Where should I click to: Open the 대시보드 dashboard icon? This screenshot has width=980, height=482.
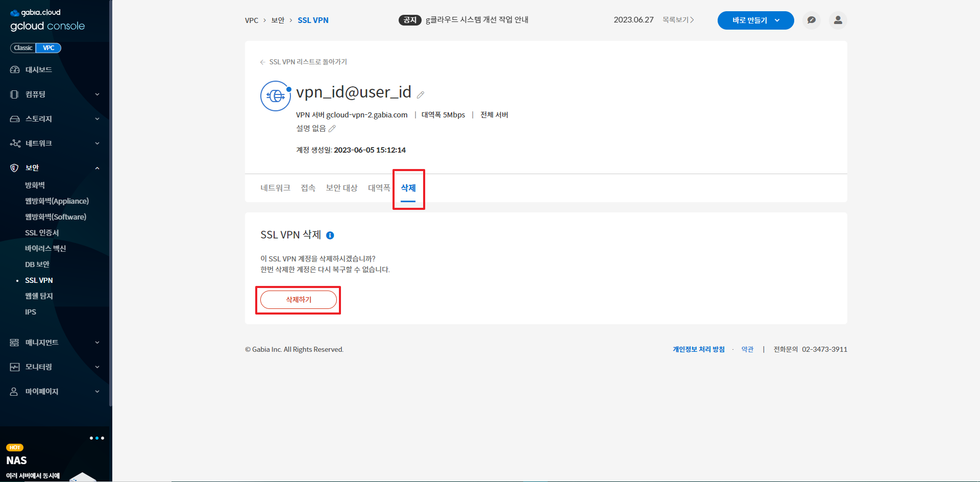15,70
